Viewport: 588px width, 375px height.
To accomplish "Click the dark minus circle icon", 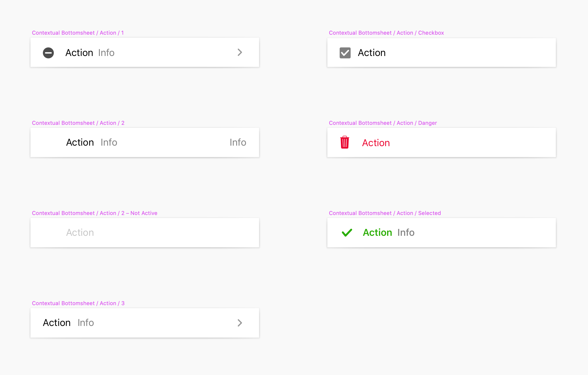I will pos(48,53).
